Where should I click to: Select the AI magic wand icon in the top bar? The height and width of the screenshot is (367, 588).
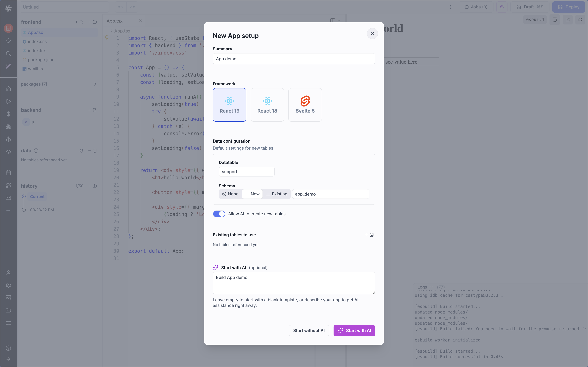502,7
